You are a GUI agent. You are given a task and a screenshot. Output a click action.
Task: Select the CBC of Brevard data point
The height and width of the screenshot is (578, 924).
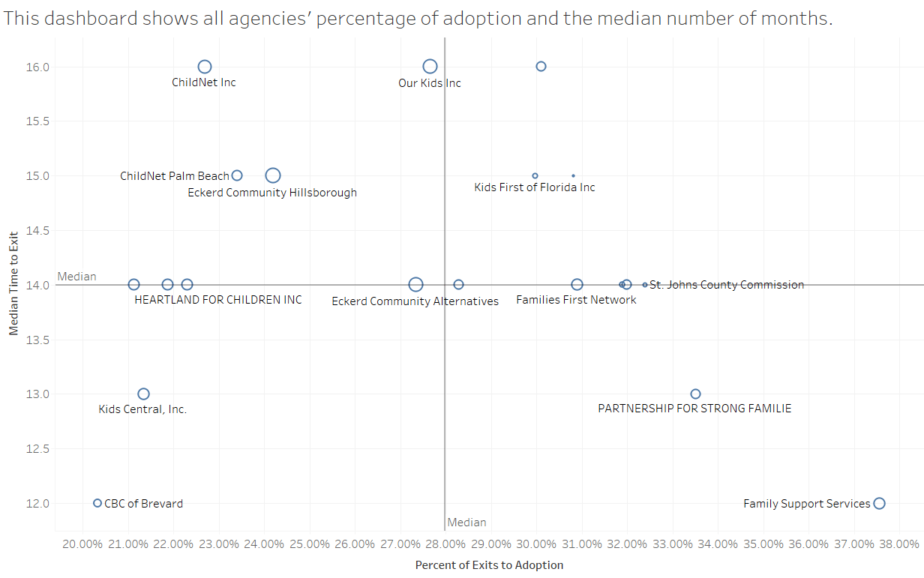click(97, 503)
